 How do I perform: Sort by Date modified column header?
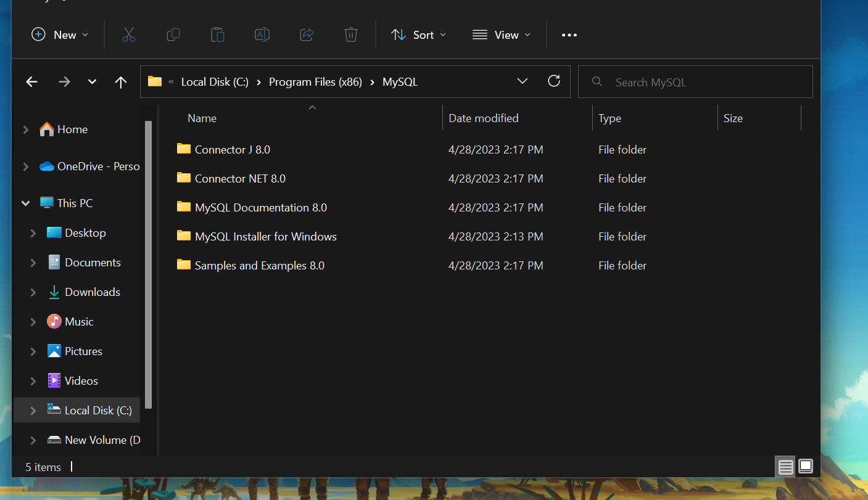click(484, 118)
